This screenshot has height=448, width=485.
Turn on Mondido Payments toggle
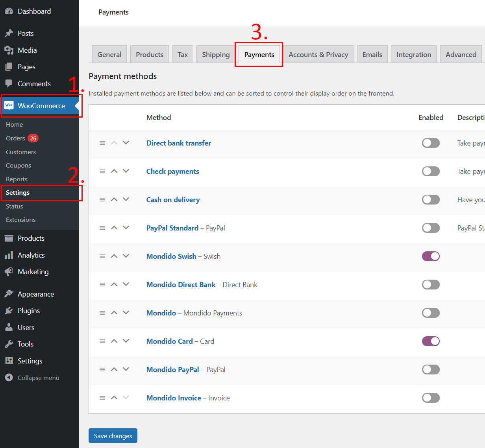coord(431,313)
